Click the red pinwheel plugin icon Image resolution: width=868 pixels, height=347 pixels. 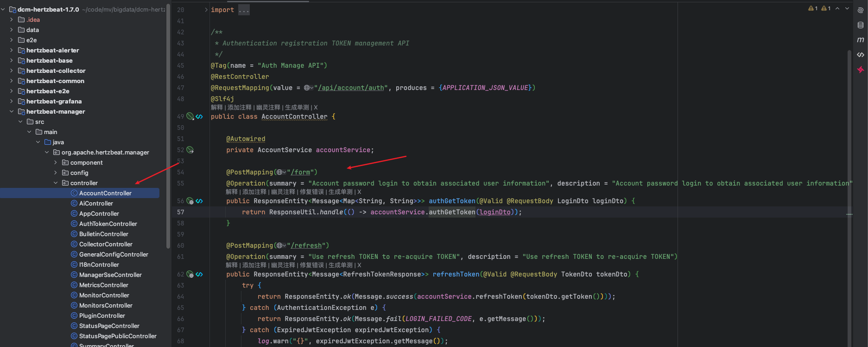click(860, 70)
